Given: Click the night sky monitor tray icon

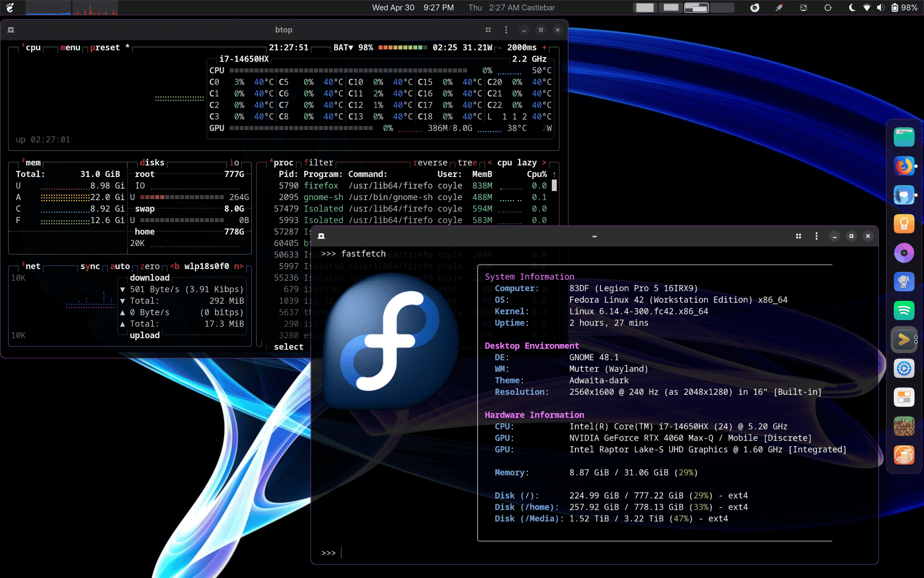Looking at the screenshot, I should click(x=803, y=8).
